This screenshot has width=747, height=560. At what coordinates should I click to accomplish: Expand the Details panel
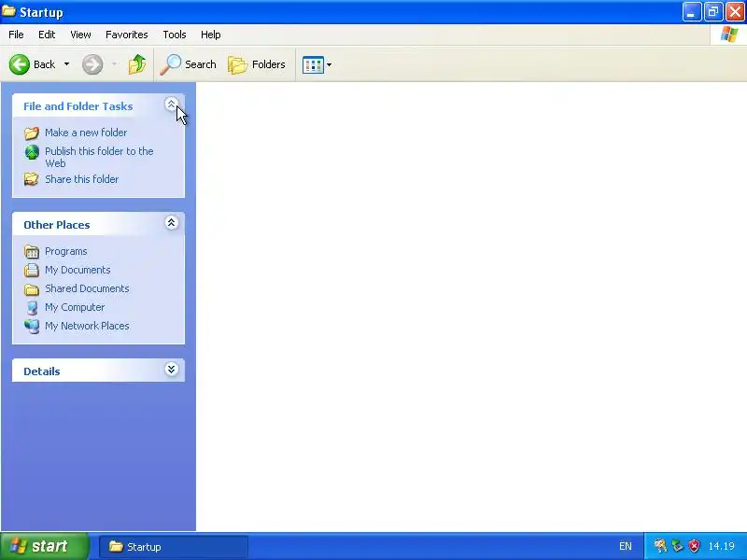(x=171, y=369)
